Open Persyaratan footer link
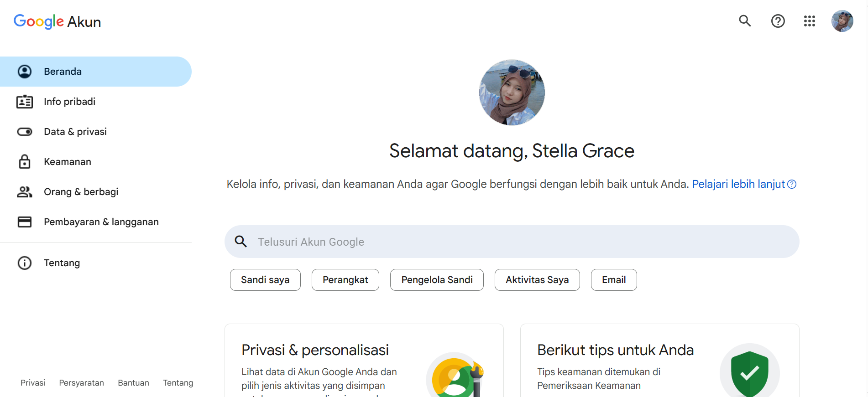The width and height of the screenshot is (868, 397). pyautogui.click(x=81, y=383)
